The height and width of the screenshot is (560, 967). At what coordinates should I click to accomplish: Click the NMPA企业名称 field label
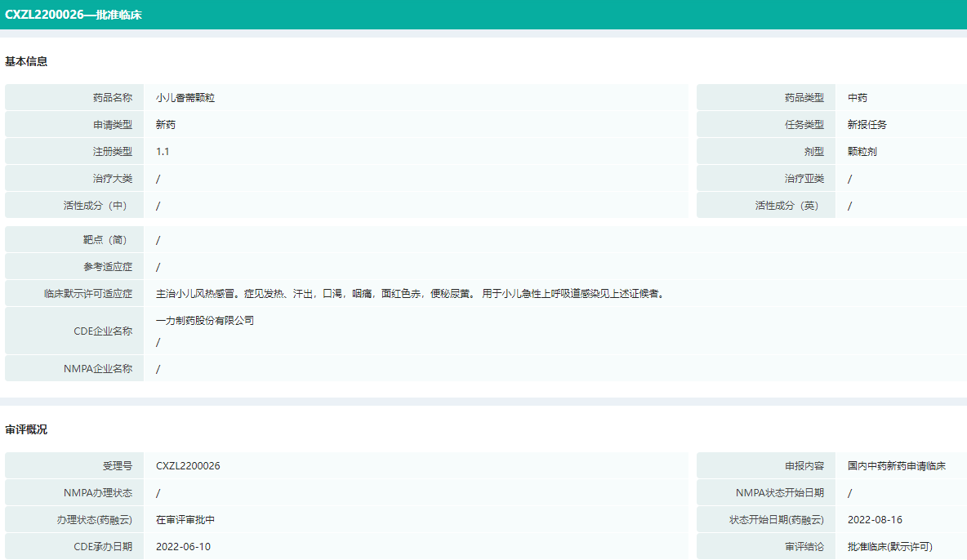(x=98, y=369)
